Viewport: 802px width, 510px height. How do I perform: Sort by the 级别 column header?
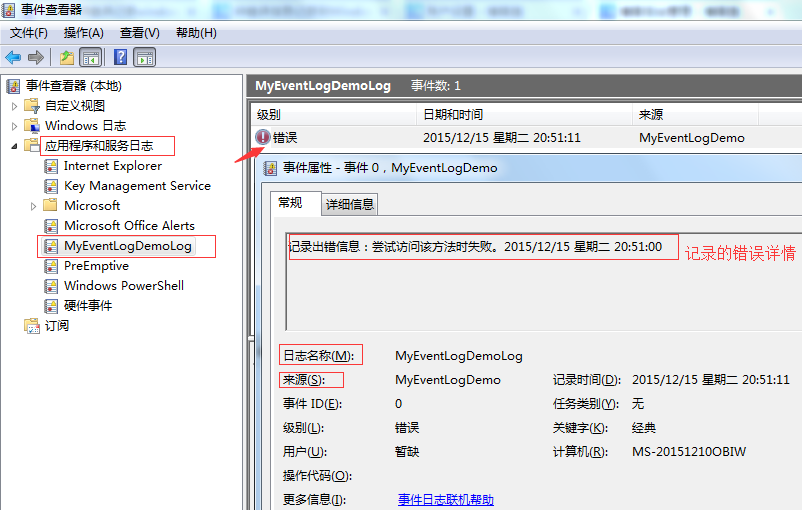333,115
